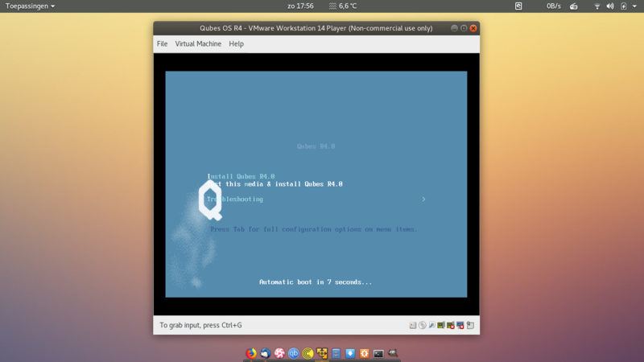Click the radio icon in top panel
Image resolution: width=644 pixels, height=362 pixels.
pyautogui.click(x=574, y=6)
